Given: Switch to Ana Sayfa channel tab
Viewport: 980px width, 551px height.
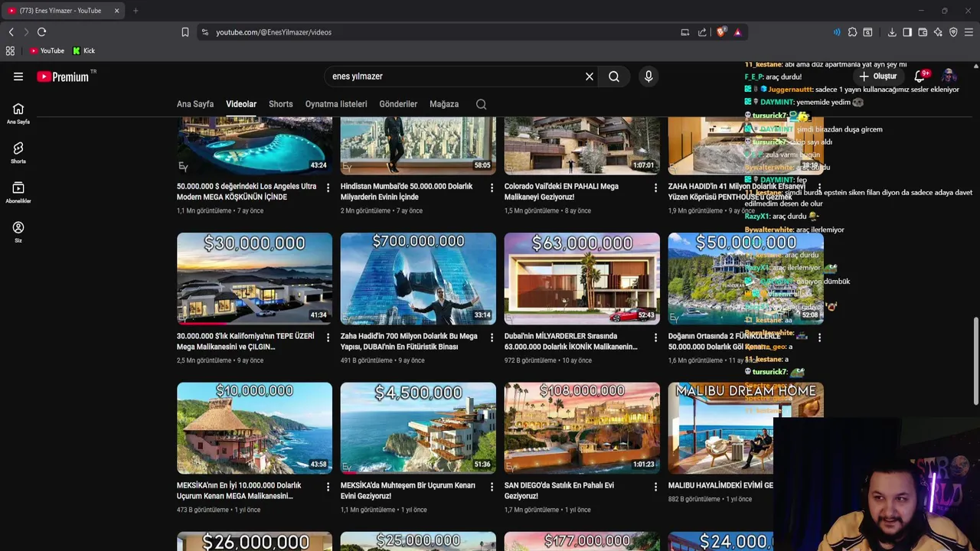Looking at the screenshot, I should click(195, 104).
